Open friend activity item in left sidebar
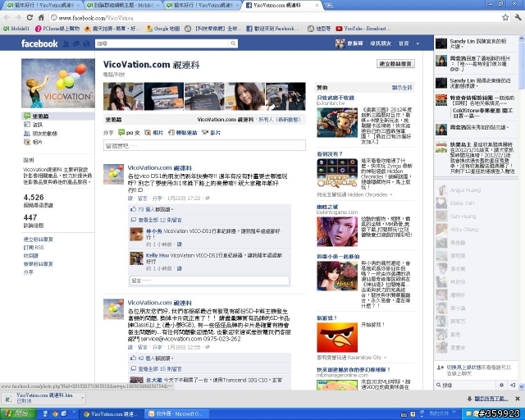Image resolution: width=525 pixels, height=420 pixels. pos(41,134)
